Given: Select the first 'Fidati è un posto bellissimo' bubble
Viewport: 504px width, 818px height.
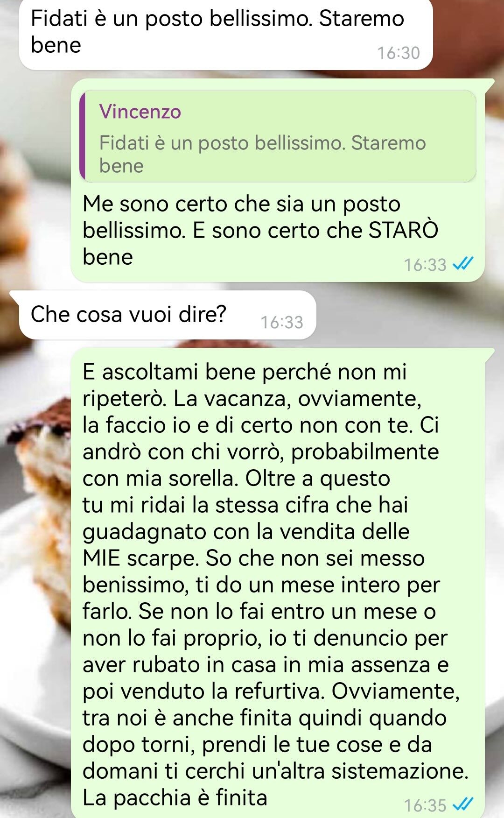Looking at the screenshot, I should pos(226,34).
